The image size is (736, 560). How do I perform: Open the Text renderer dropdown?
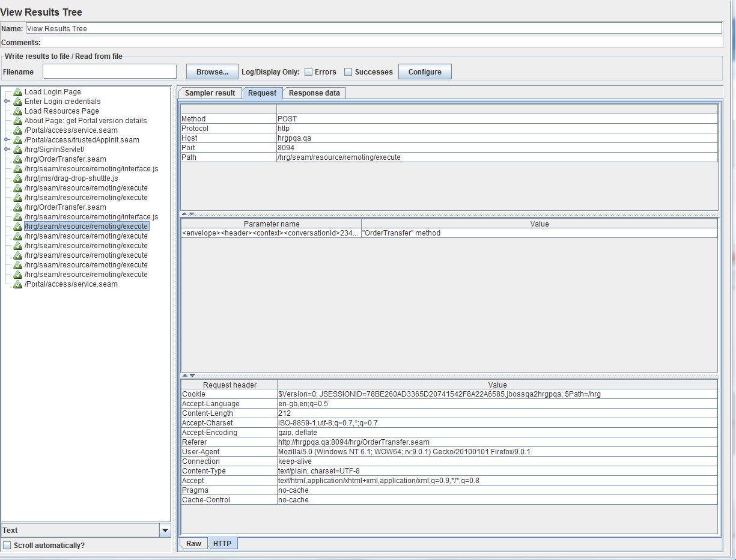(x=165, y=531)
